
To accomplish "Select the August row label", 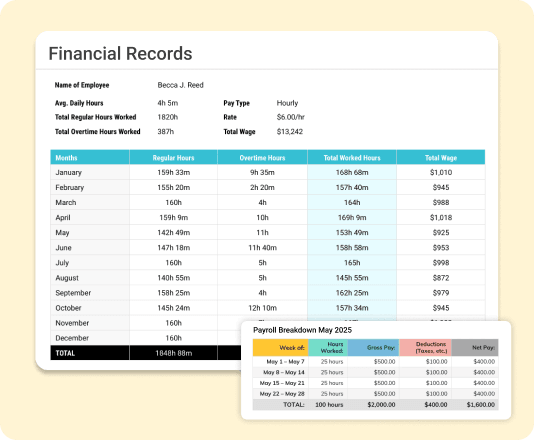I will (67, 278).
